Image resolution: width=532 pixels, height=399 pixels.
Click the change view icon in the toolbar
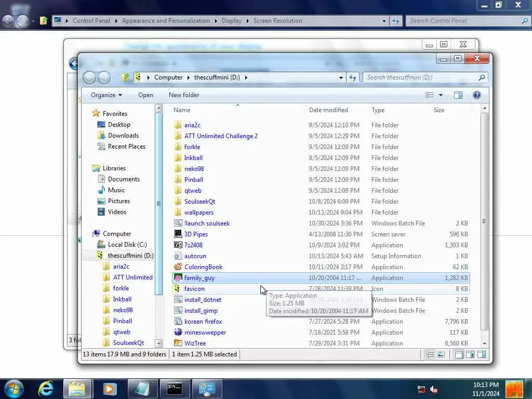(430, 95)
